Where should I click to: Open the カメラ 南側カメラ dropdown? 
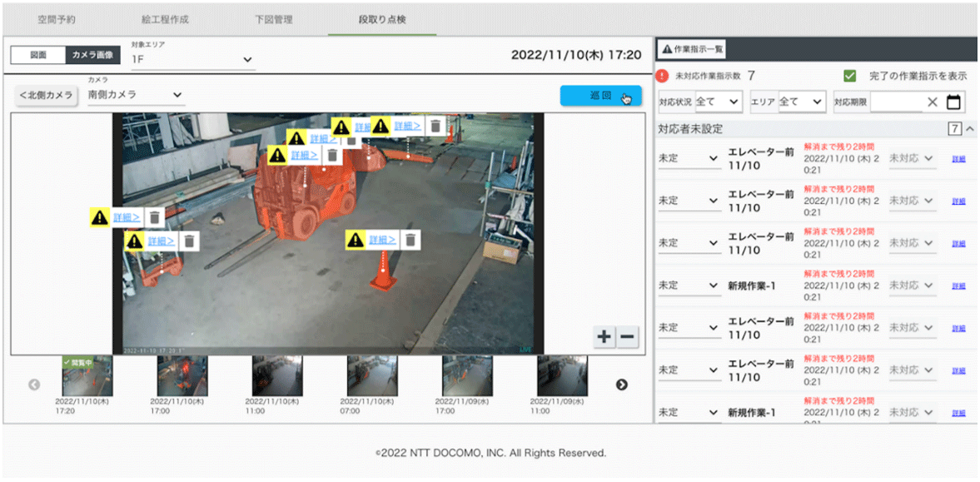click(x=136, y=95)
